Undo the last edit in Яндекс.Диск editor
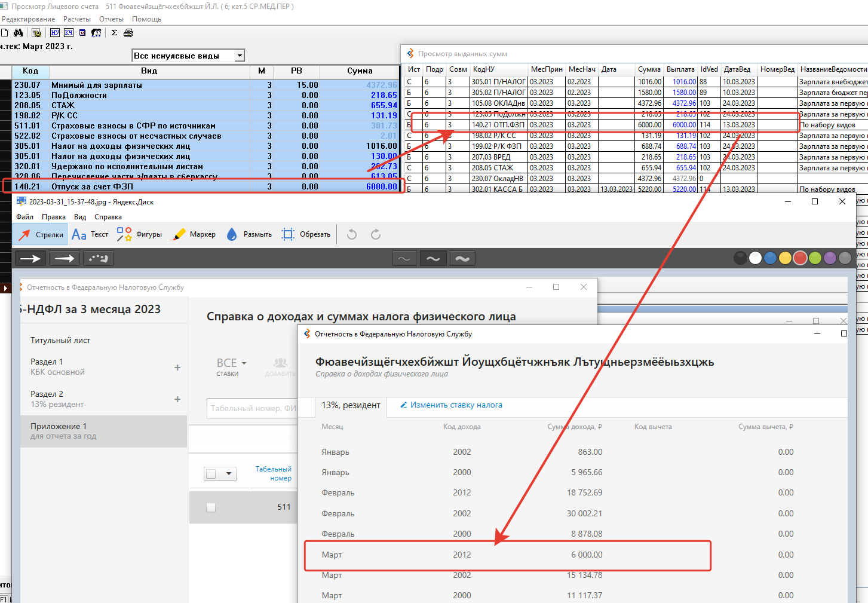 click(352, 234)
